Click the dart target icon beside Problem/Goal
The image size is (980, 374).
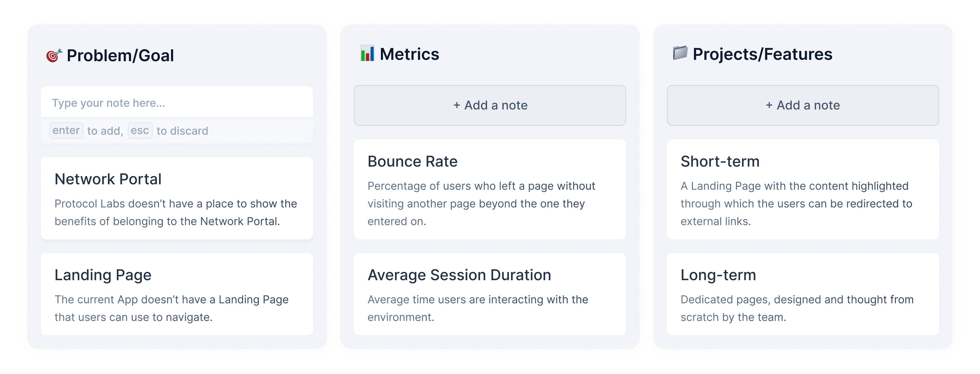pos(54,56)
